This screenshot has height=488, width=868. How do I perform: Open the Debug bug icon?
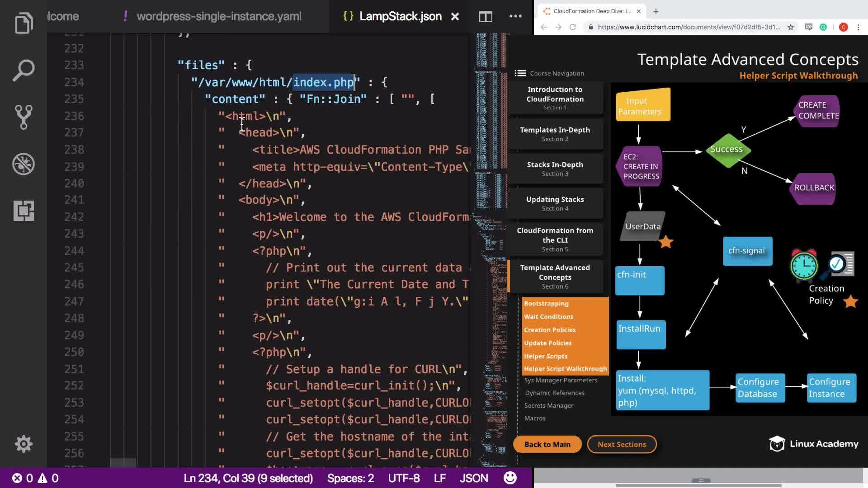point(24,164)
